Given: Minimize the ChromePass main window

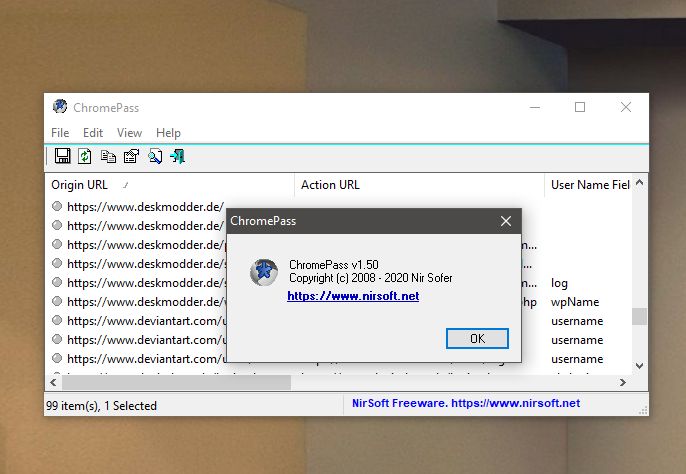Looking at the screenshot, I should tap(535, 107).
